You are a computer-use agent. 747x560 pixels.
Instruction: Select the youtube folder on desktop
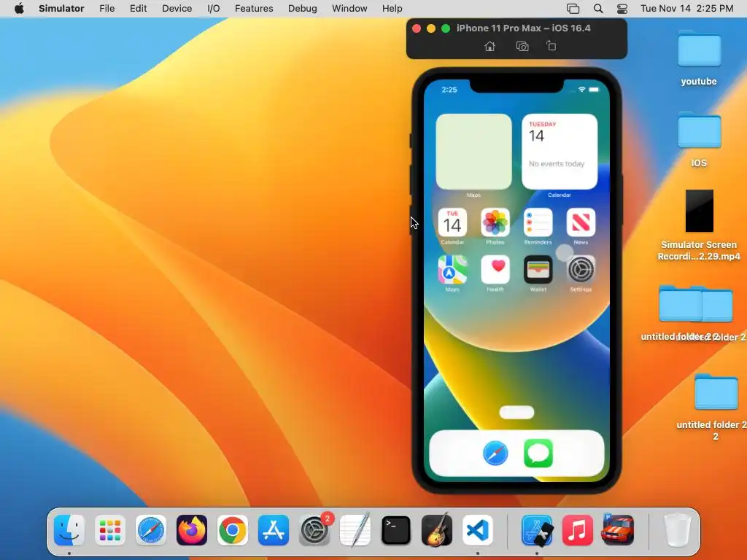tap(699, 50)
